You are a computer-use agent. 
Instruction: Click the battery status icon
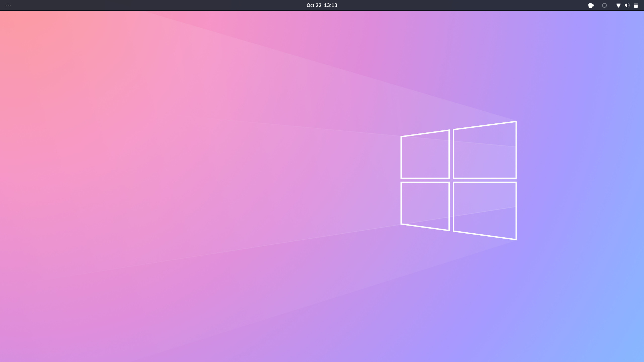tap(636, 5)
